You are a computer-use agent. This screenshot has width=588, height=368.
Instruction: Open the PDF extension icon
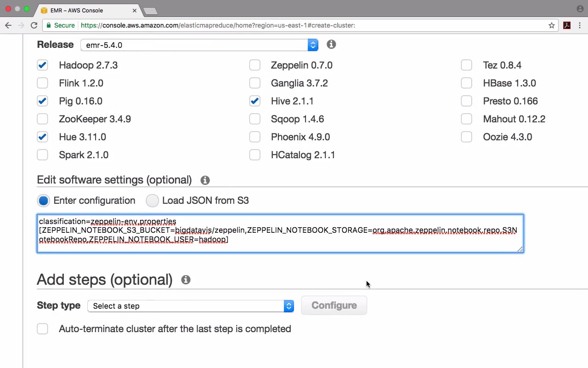(x=567, y=25)
